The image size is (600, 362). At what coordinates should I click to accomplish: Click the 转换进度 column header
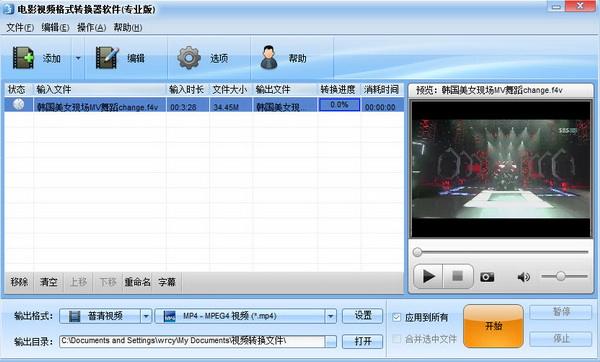[x=339, y=90]
